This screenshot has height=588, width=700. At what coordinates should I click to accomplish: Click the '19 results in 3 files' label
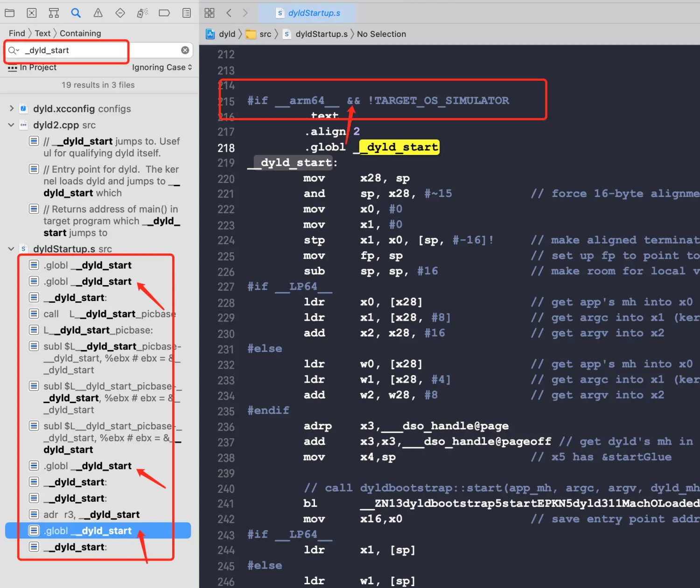(x=98, y=85)
